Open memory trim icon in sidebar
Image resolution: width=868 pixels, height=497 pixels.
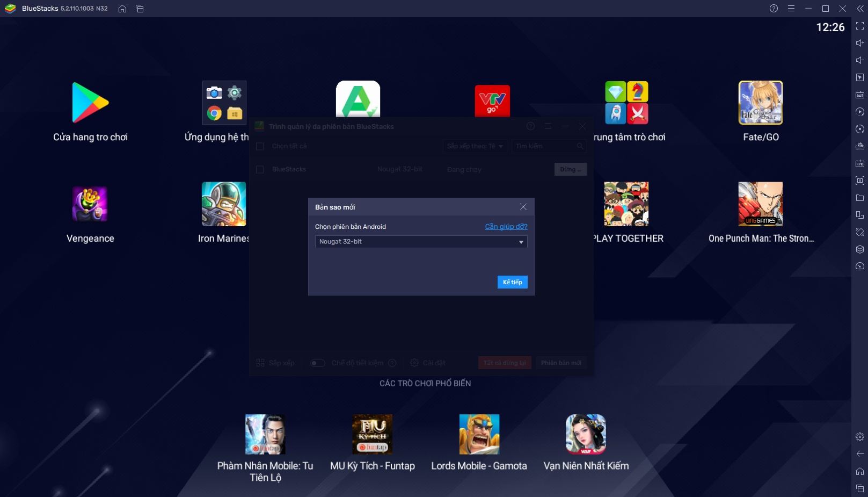(860, 146)
